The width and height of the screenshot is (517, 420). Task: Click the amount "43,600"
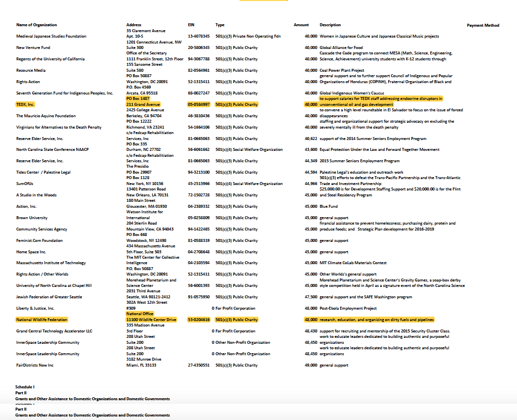(311, 149)
